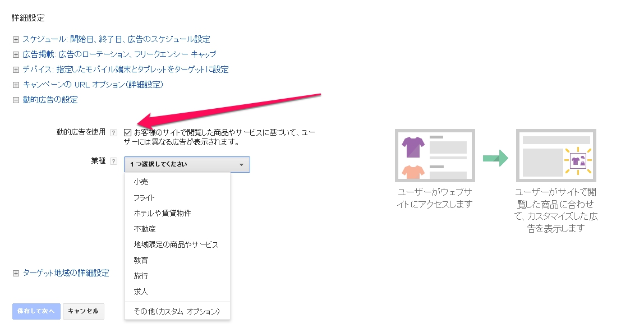Viewport: 644px width, 328px height.
Task: Click the help icon beside 動的広告を使用
Action: click(x=114, y=132)
